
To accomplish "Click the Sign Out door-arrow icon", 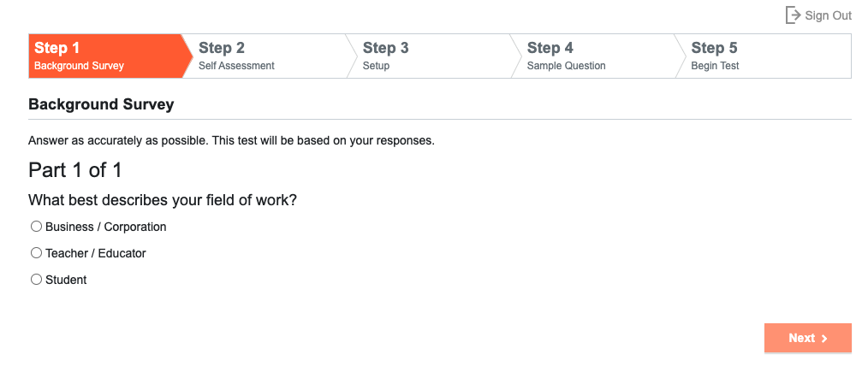I will (793, 15).
